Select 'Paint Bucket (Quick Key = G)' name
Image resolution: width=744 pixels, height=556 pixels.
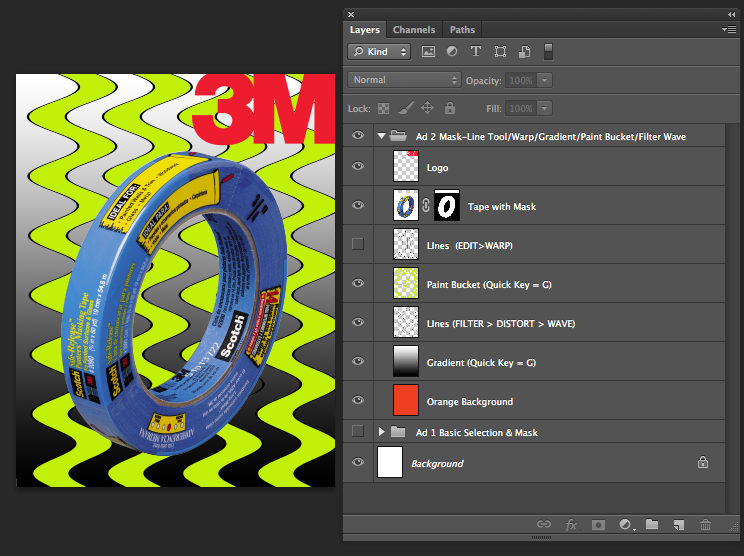coord(489,285)
